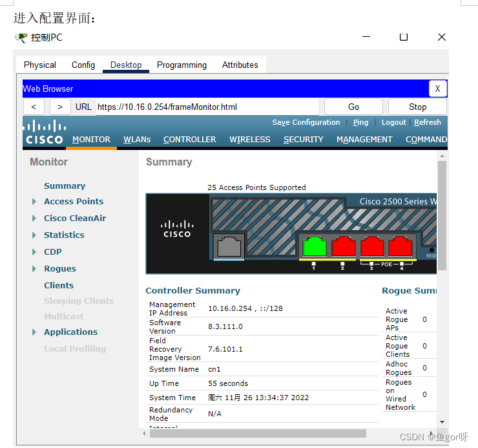The image size is (478, 448).
Task: Go forward with the > browser button
Action: click(60, 107)
